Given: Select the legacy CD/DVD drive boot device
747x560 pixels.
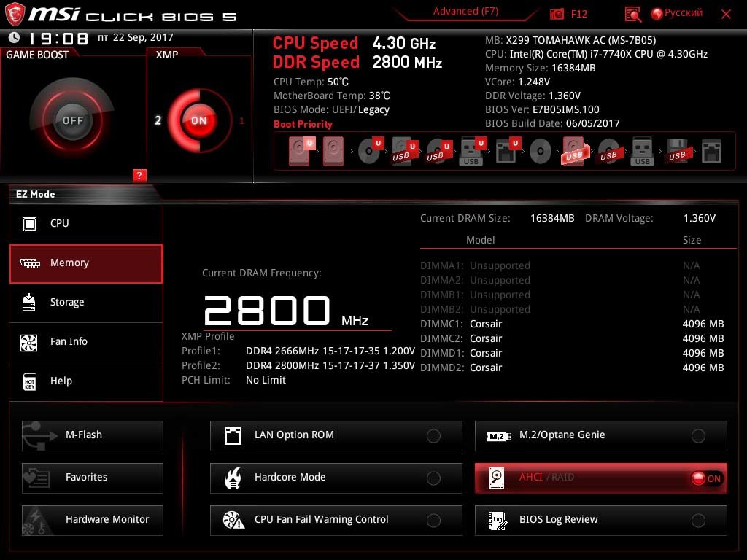Looking at the screenshot, I should 541,152.
